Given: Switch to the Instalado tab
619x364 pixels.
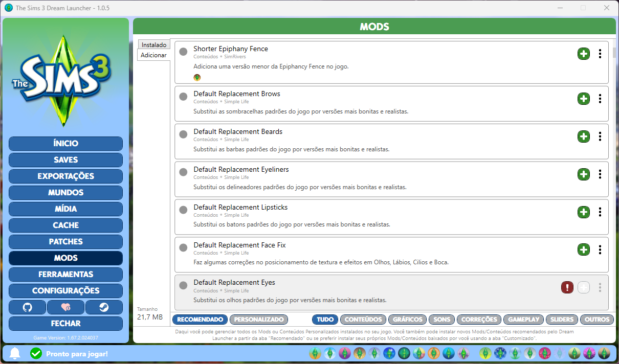Looking at the screenshot, I should (154, 45).
